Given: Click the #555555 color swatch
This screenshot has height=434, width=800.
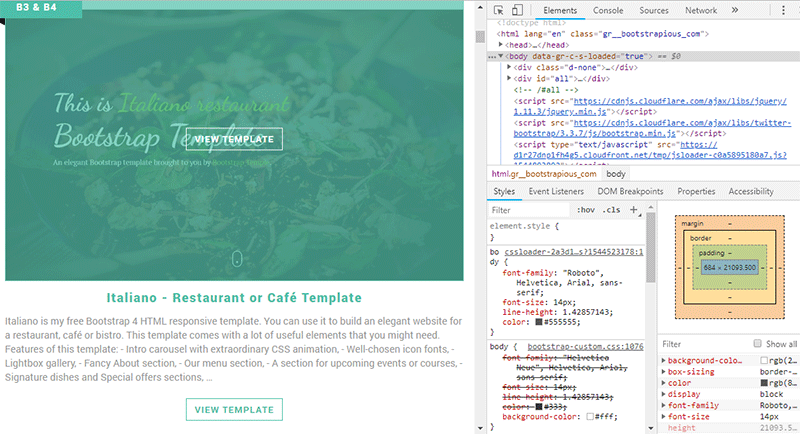Looking at the screenshot, I should click(x=539, y=322).
